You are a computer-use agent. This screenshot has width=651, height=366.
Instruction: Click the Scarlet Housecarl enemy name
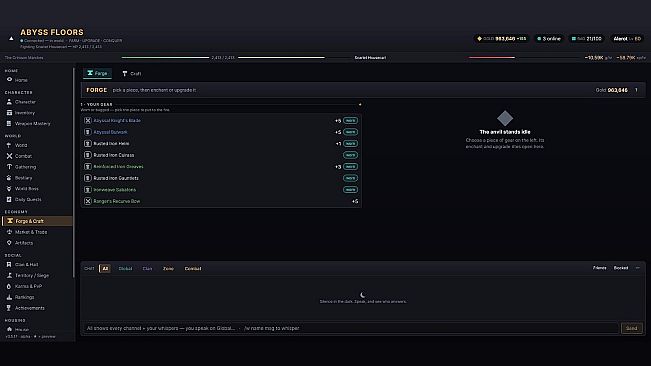370,58
